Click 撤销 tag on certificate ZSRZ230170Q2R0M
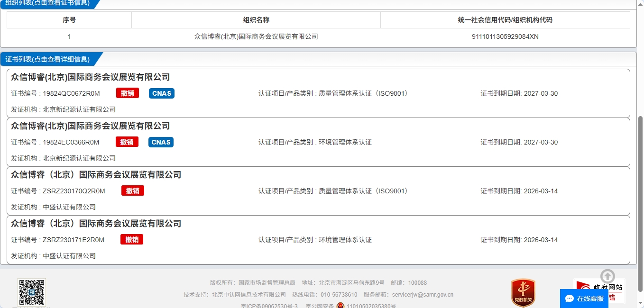This screenshot has width=644, height=308. point(133,191)
